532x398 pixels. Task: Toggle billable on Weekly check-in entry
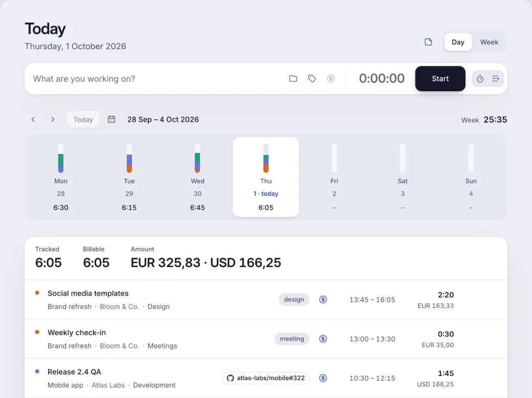[x=323, y=339]
